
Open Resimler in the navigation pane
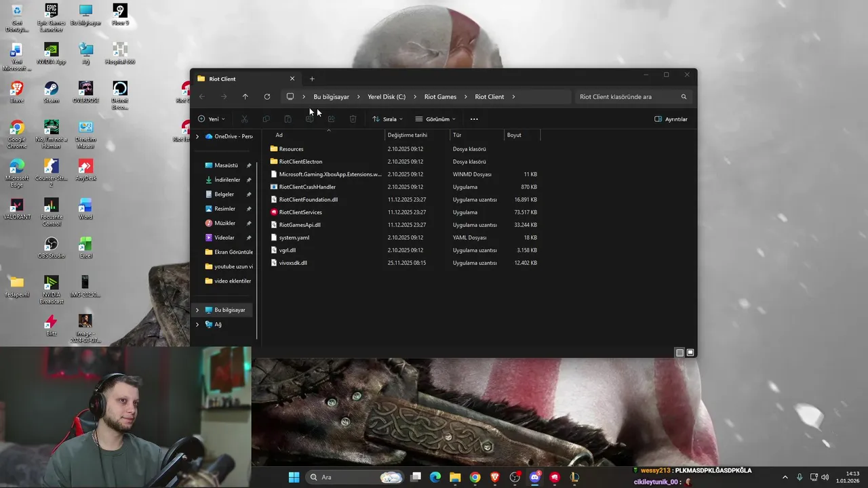coord(224,209)
